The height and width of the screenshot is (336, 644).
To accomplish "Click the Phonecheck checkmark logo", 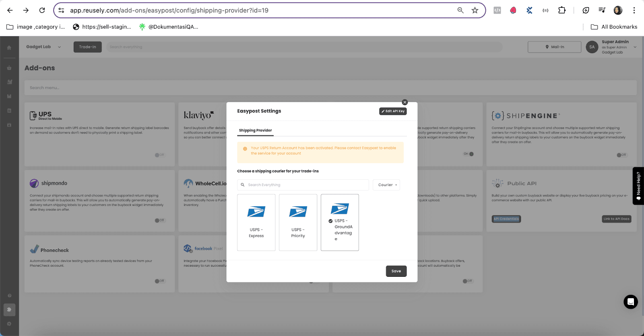I will (x=35, y=249).
